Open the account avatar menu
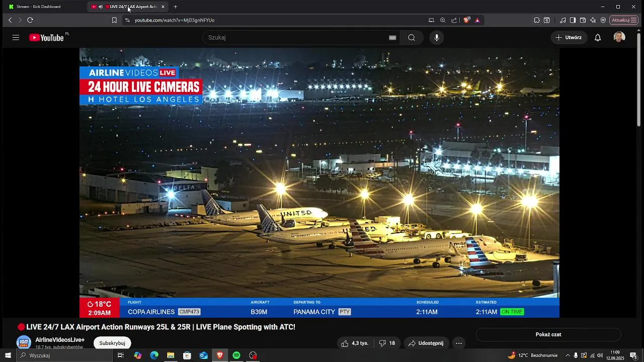644x362 pixels. coord(619,37)
